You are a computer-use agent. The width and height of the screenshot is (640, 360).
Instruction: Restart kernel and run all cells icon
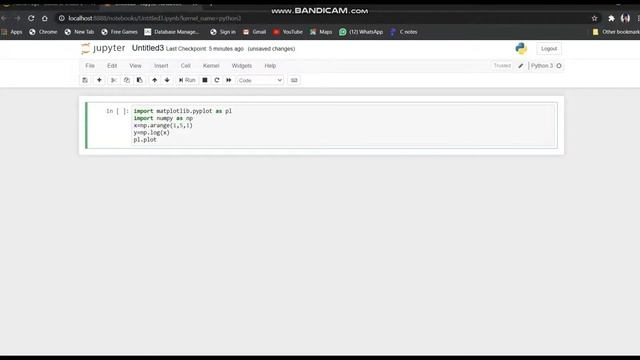[229, 80]
